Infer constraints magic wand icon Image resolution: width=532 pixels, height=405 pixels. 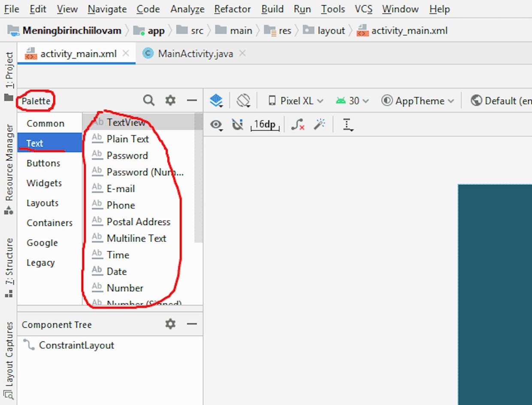319,125
